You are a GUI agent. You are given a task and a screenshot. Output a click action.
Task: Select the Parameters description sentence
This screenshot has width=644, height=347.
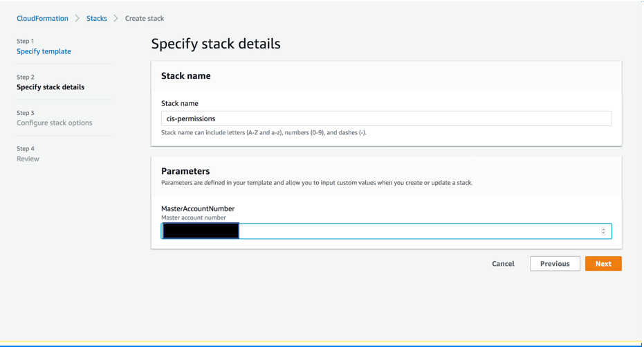click(317, 183)
